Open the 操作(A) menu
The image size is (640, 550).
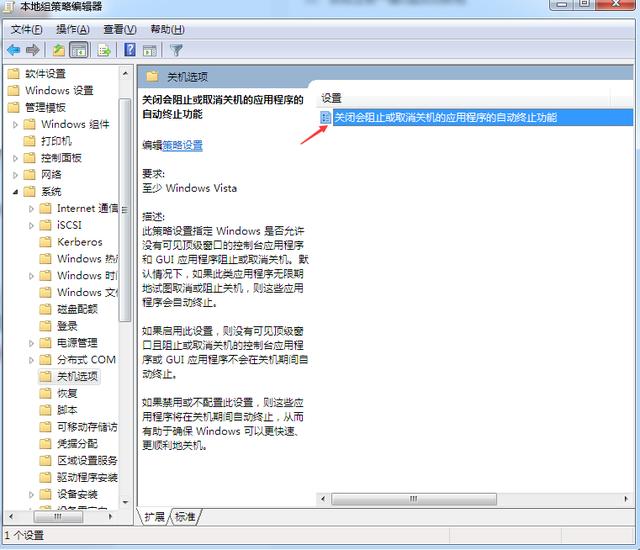tap(73, 29)
